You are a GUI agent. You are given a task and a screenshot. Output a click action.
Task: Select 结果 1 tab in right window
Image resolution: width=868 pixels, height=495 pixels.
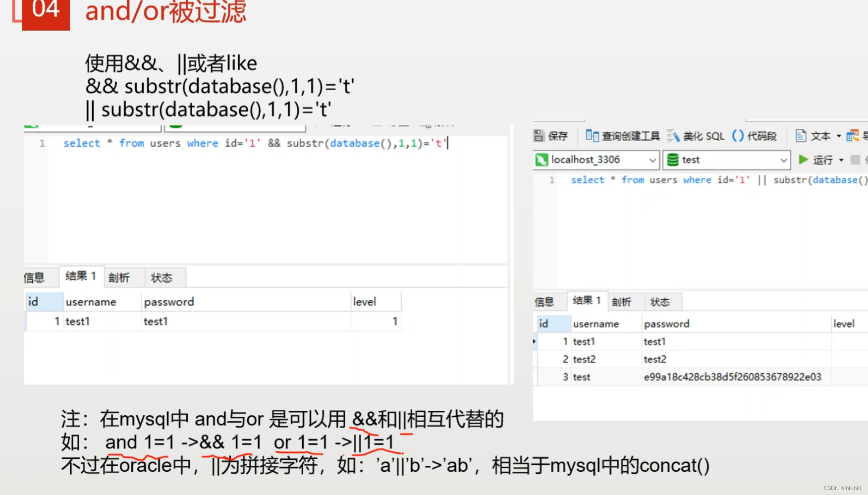[x=587, y=300]
